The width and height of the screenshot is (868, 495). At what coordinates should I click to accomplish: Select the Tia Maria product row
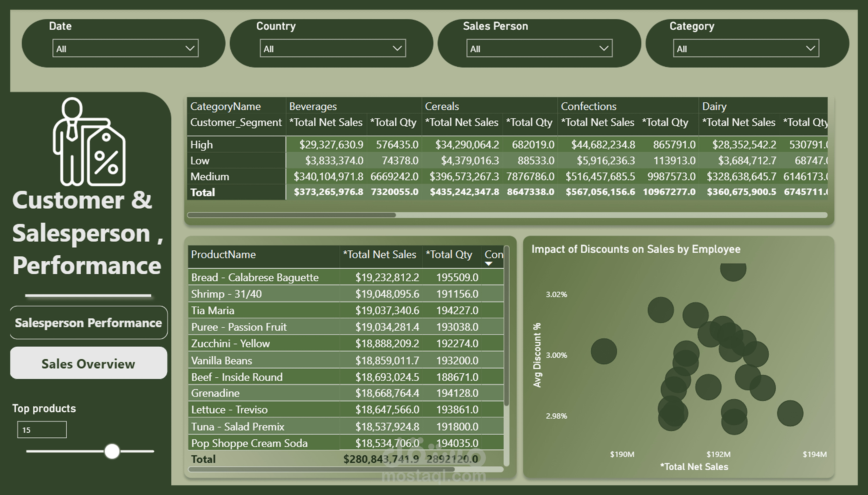pos(213,310)
